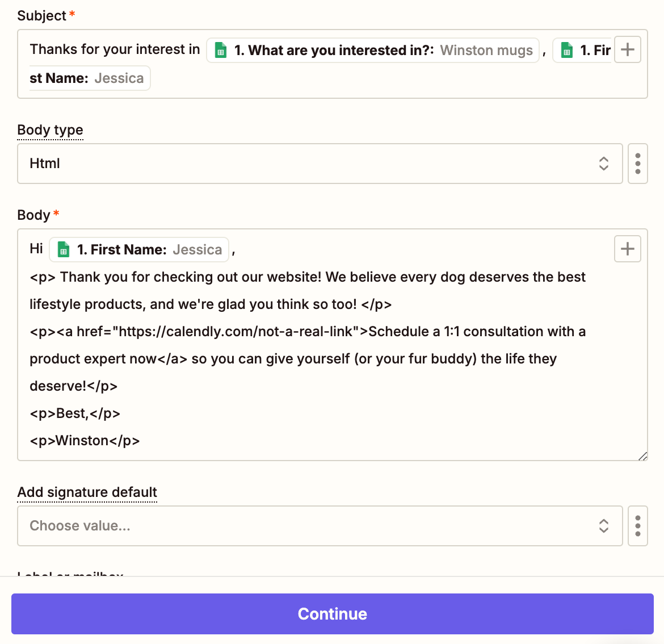Screen dimensions: 664x644
Task: Open three-dot options beside Add signature default
Action: pyautogui.click(x=638, y=526)
